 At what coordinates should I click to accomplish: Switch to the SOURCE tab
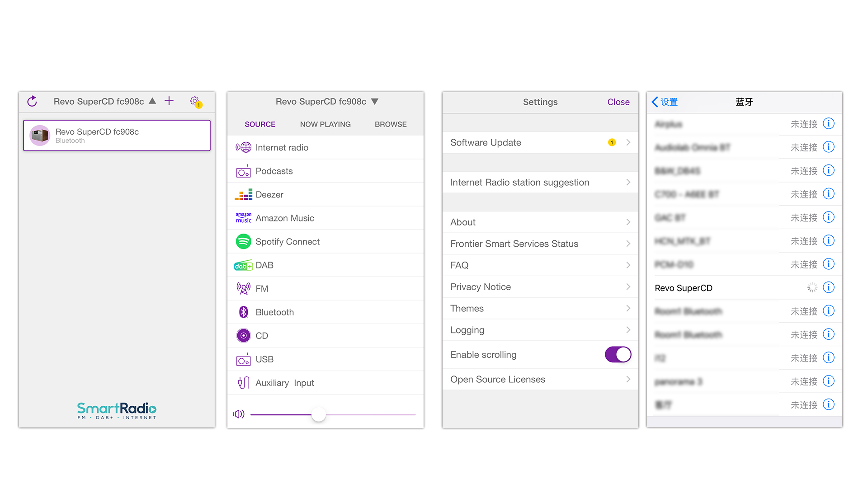point(260,124)
